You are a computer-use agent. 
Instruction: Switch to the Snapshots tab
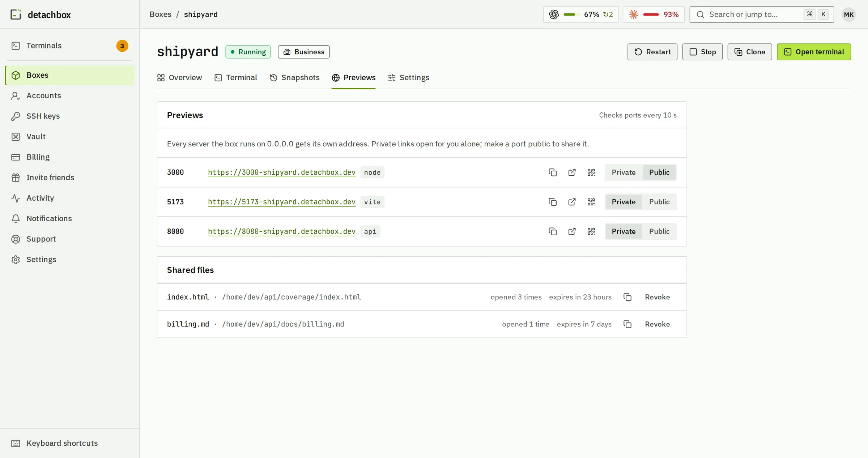[295, 78]
